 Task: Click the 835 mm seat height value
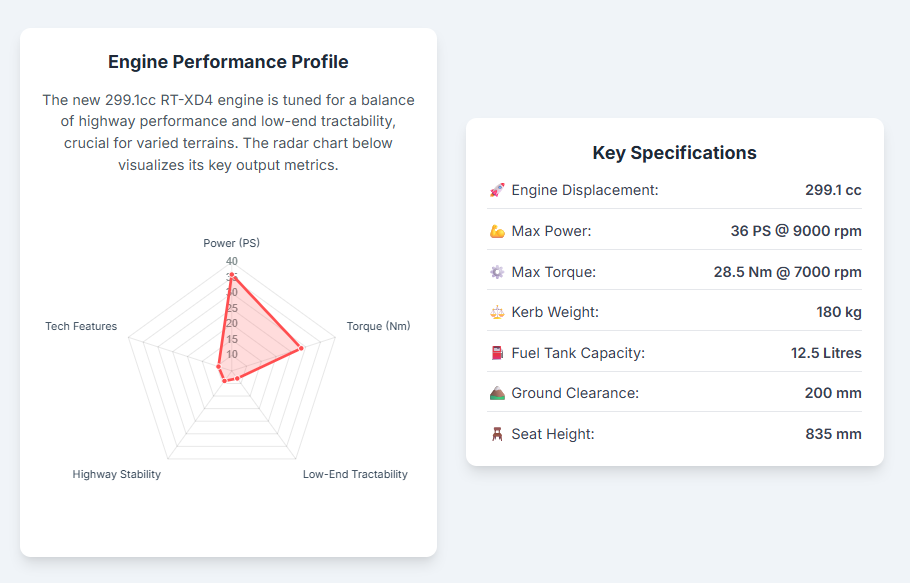pyautogui.click(x=833, y=434)
